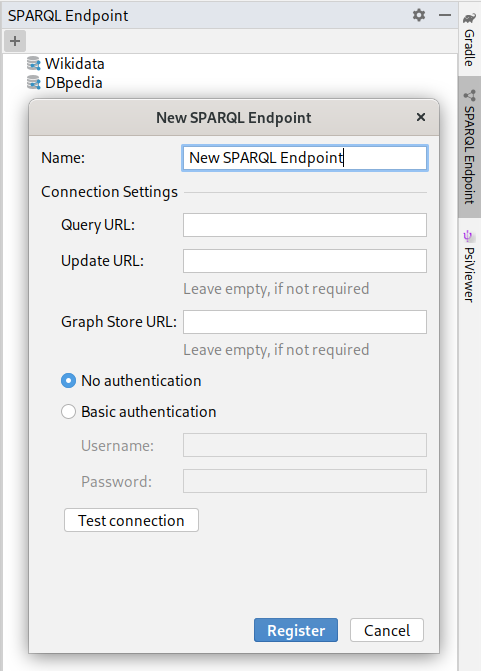This screenshot has width=481, height=671.
Task: Switch to SPARQL Endpoint side tab
Action: point(469,147)
